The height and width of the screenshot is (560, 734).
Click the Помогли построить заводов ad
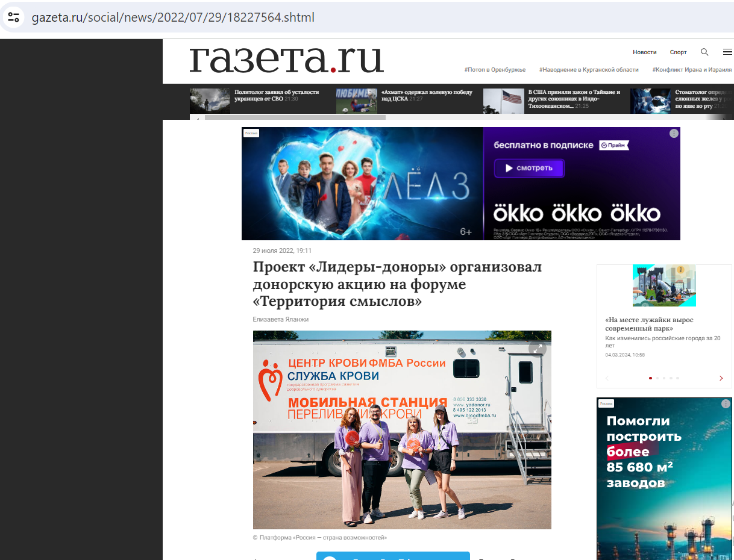(x=664, y=479)
